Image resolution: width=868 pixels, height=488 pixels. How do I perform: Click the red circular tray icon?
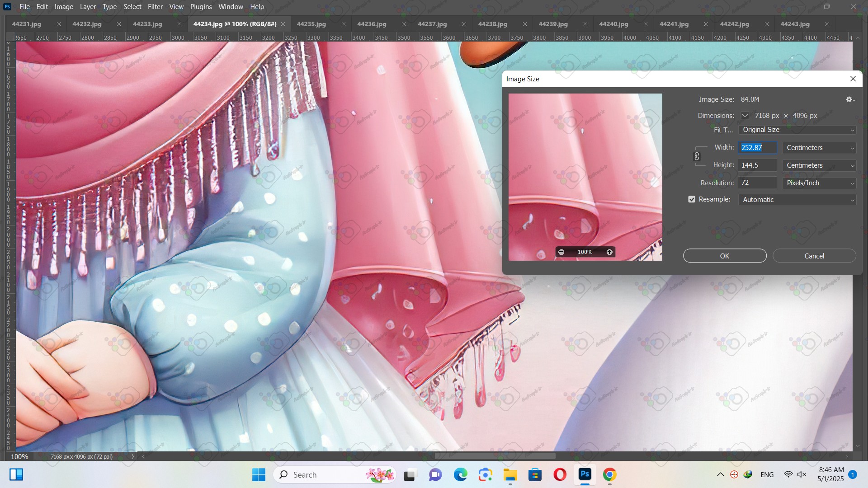[734, 474]
